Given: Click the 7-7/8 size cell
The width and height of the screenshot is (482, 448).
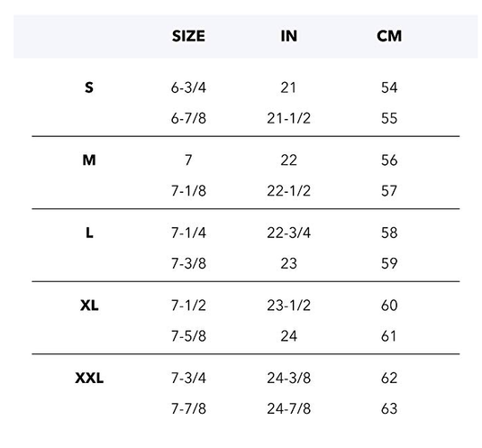Looking at the screenshot, I should 188,408.
